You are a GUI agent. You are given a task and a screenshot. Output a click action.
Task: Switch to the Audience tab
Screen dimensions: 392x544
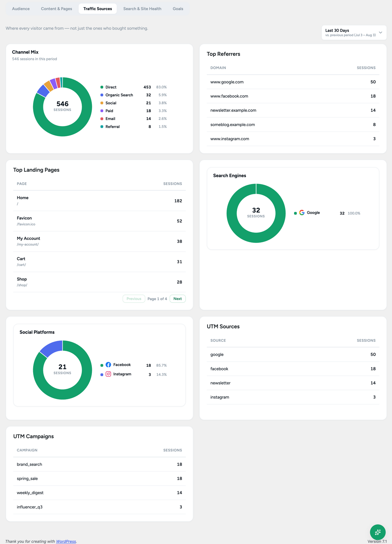click(x=21, y=9)
